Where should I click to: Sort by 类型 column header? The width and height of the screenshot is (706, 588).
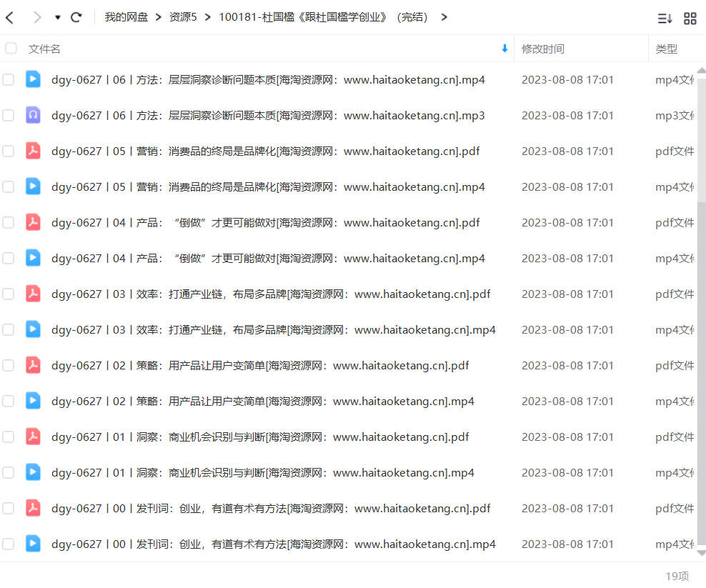(x=666, y=49)
